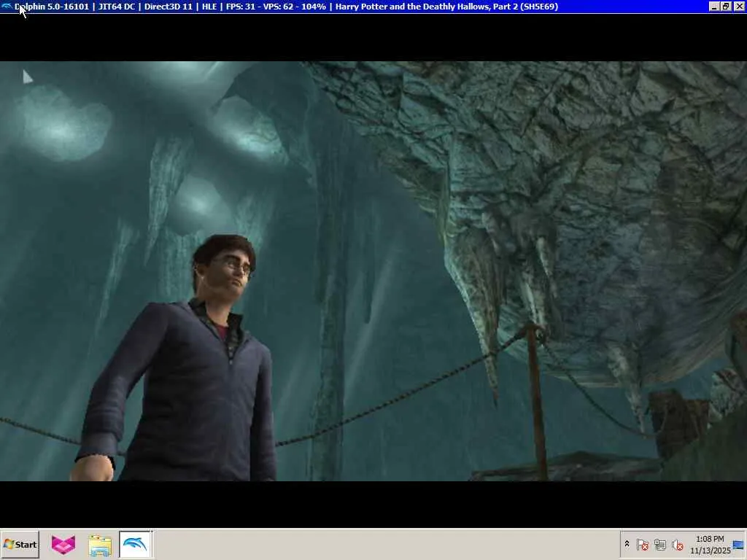The height and width of the screenshot is (560, 747).
Task: Click the muted volume tray icon
Action: 677,544
